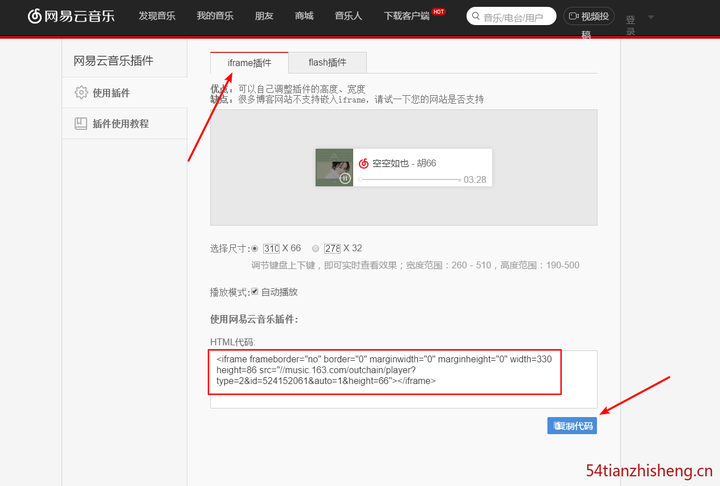Click the 网易云音乐插件 sidebar heading
The height and width of the screenshot is (486, 720).
(113, 61)
